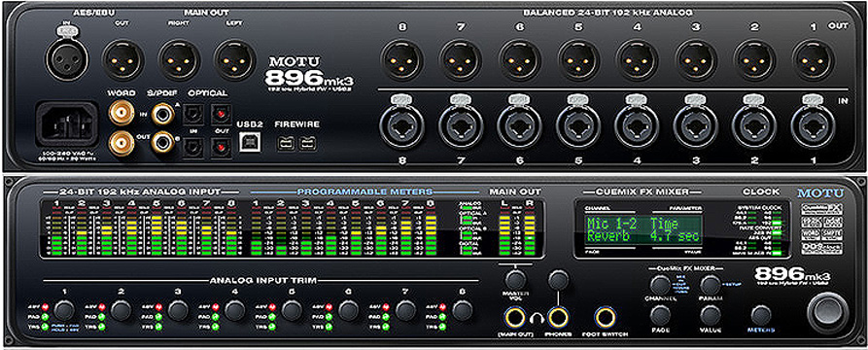868x350 pixels.
Task: Click analog IN combo jack 4
Action: click(x=638, y=126)
